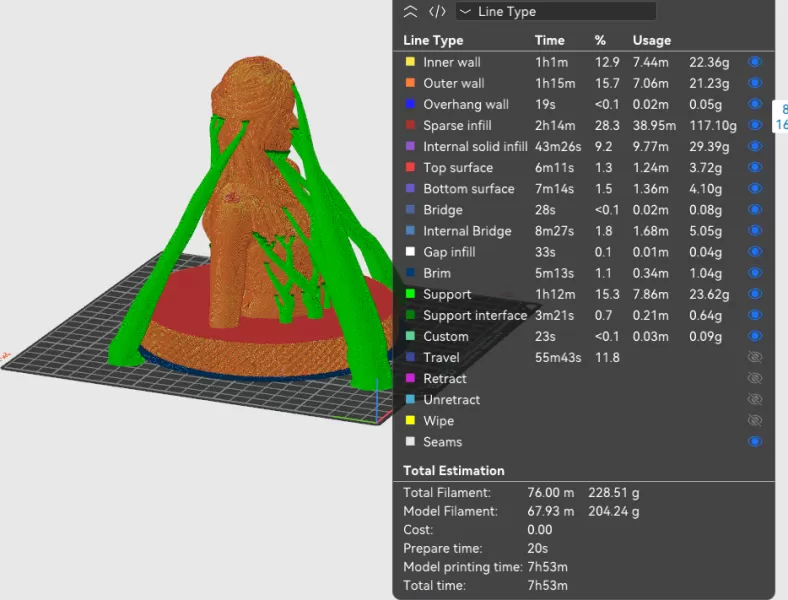The width and height of the screenshot is (788, 600).
Task: Show Travel moves with eye icon
Action: click(755, 357)
